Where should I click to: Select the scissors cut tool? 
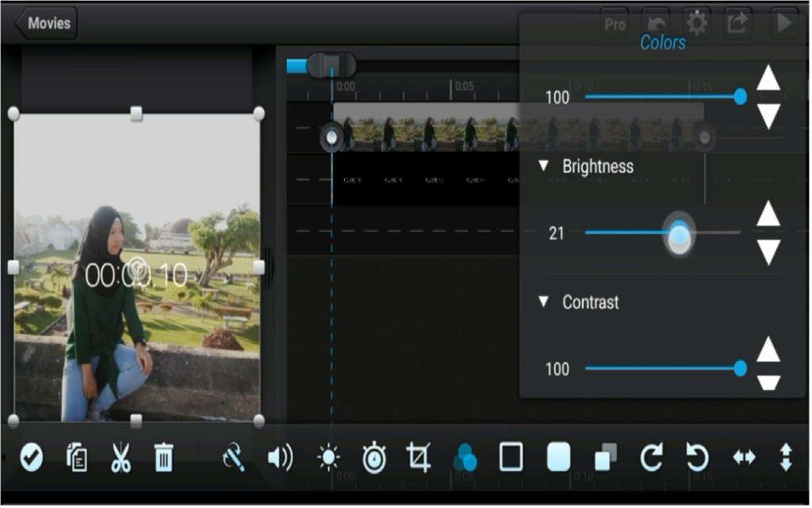[x=121, y=458]
